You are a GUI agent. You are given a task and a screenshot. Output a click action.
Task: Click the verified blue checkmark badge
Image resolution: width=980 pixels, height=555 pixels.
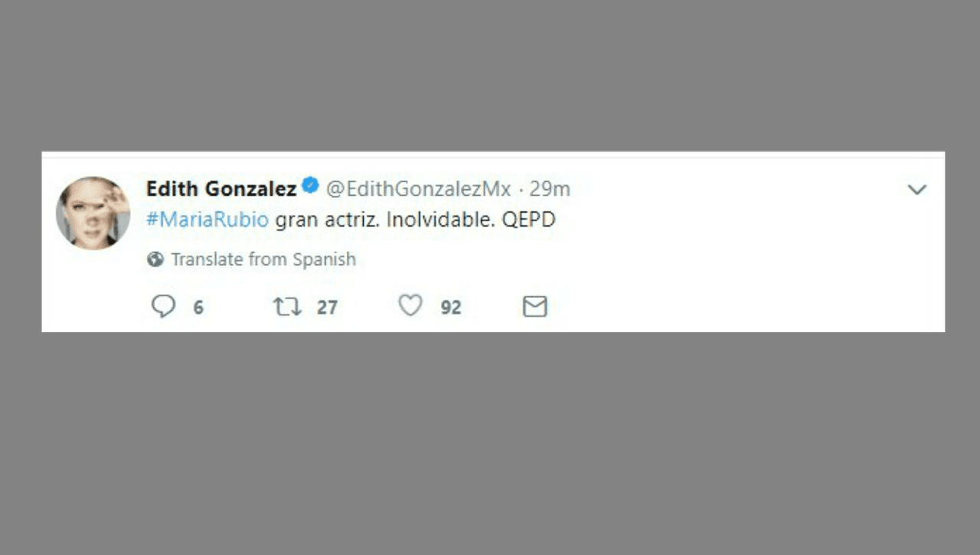[309, 184]
